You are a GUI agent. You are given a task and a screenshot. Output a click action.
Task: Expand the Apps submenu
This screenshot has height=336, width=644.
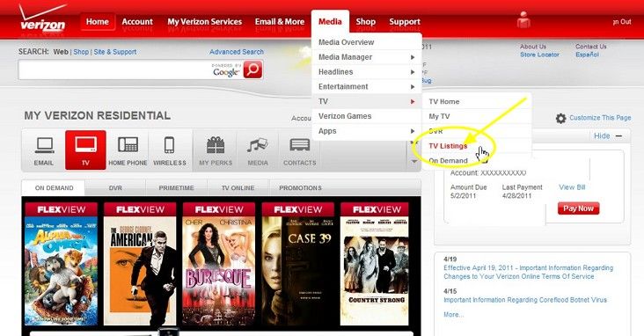pyautogui.click(x=367, y=131)
